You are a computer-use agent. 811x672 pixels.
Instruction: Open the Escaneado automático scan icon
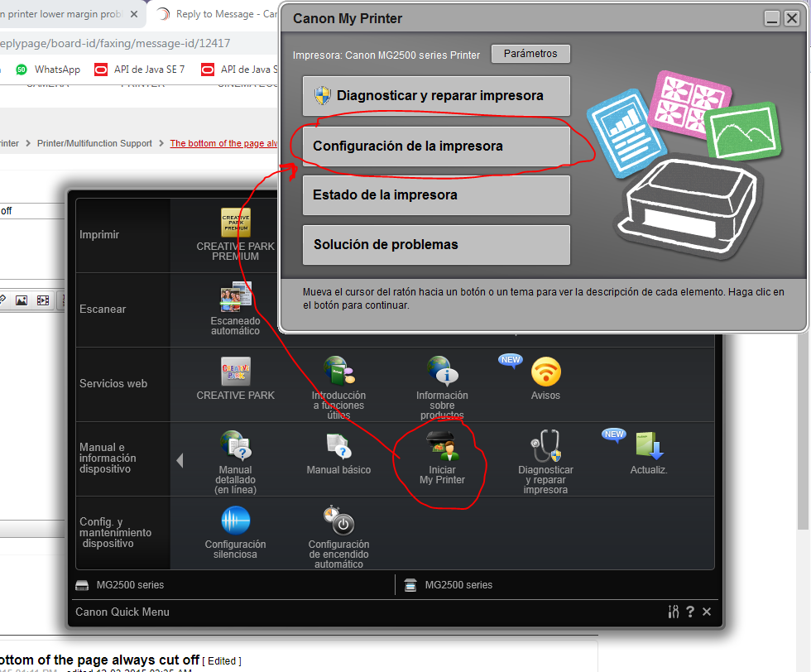235,298
